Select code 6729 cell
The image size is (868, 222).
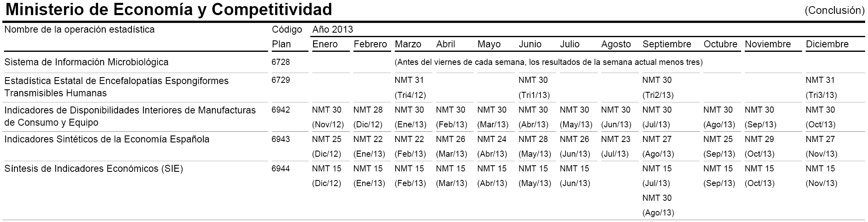point(281,80)
